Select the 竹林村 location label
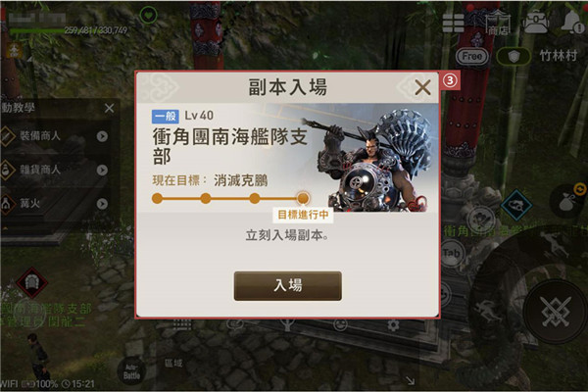Viewport: 588px width, 392px height. (x=559, y=56)
